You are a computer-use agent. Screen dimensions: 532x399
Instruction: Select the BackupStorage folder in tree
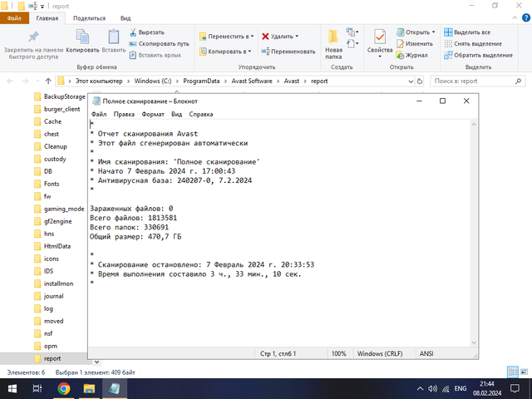(x=60, y=96)
